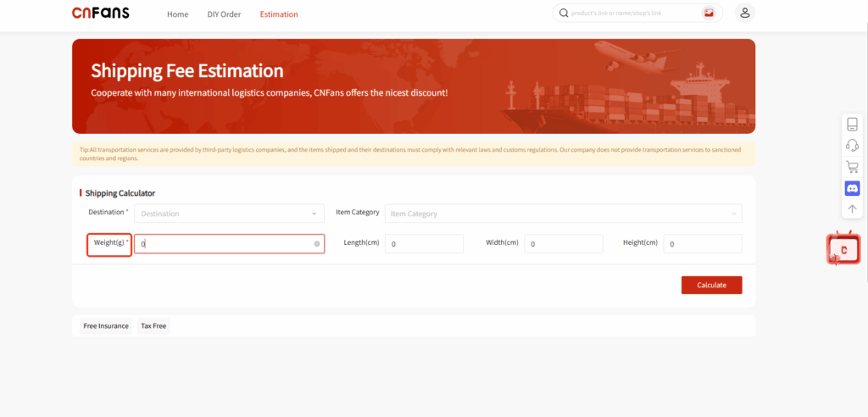Focus the Length(cm) input field
The image size is (868, 417).
pyautogui.click(x=424, y=244)
